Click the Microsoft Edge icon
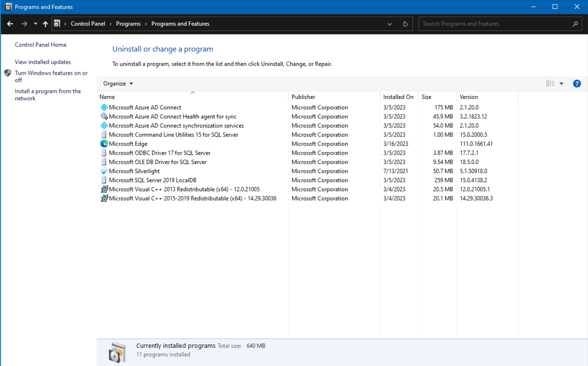This screenshot has width=588, height=366. click(104, 144)
